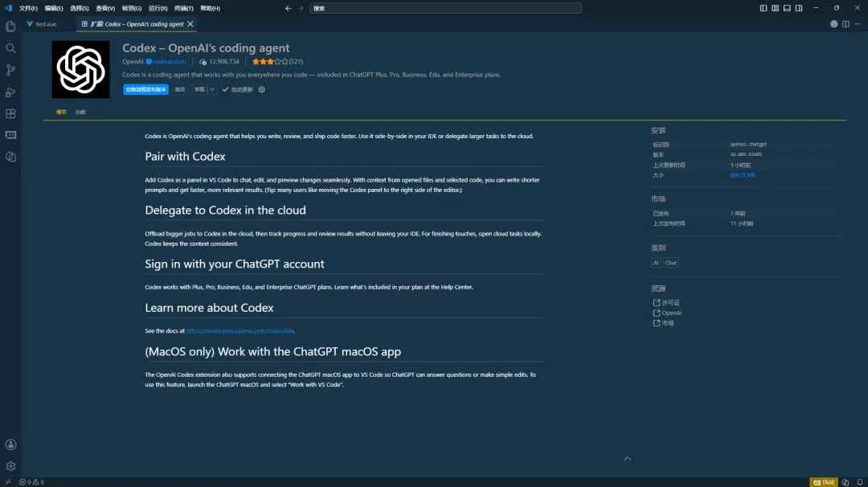Image resolution: width=868 pixels, height=487 pixels.
Task: Click the 禁用 disable button
Action: click(180, 89)
